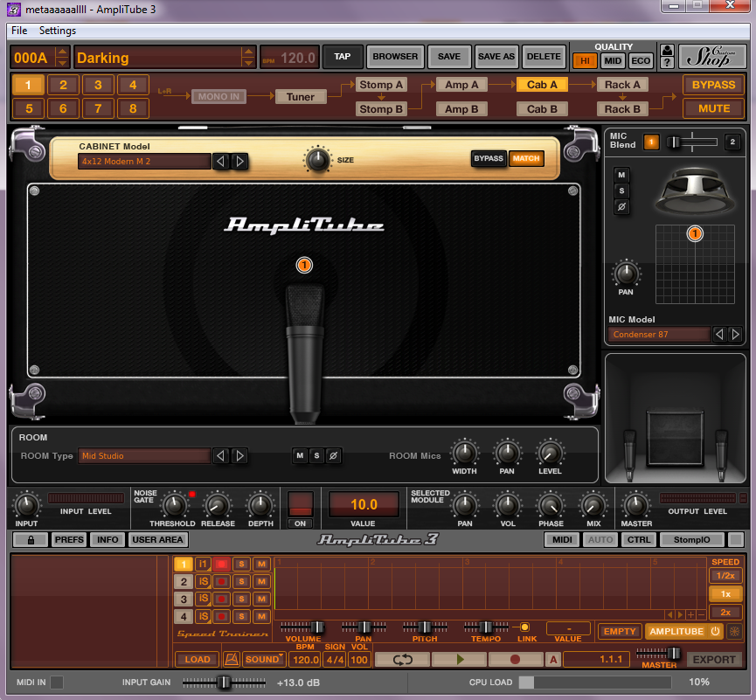
Task: Open the MIC Model list Condenser 87
Action: pos(659,335)
